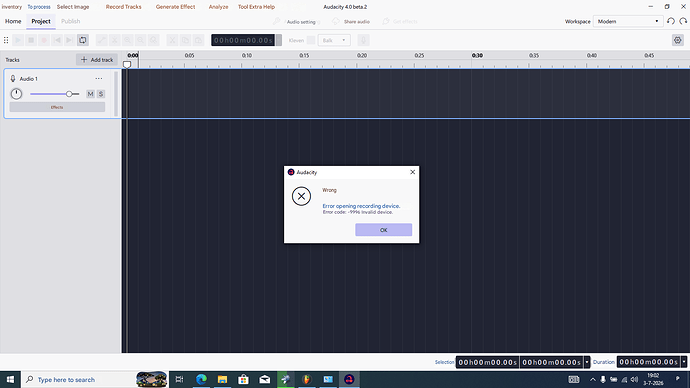Screen dimensions: 690x388
Task: Mute the Audio 1 track
Action: 90,94
